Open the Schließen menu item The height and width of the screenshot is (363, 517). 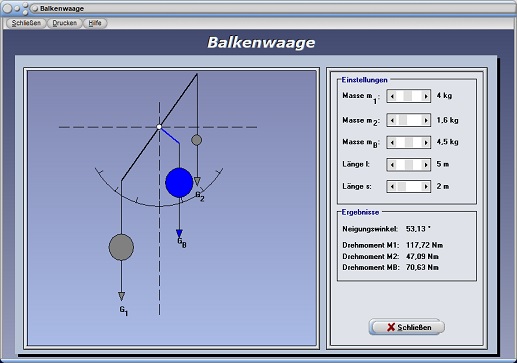[26, 23]
